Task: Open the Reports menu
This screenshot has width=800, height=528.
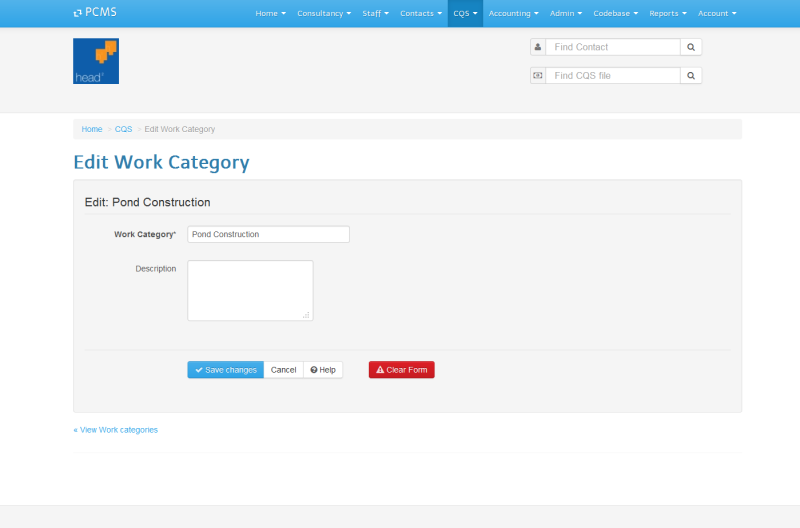Action: (667, 13)
